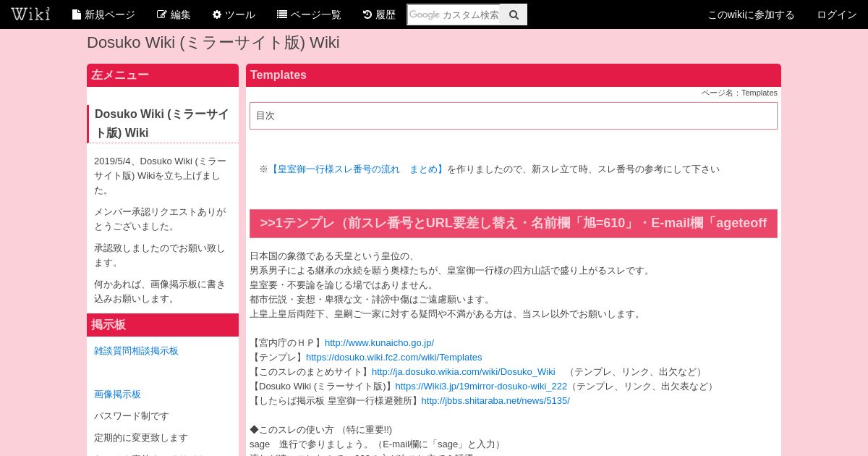Click the 編集 pencil icon
Screen dimensions: 868x456
tap(162, 14)
